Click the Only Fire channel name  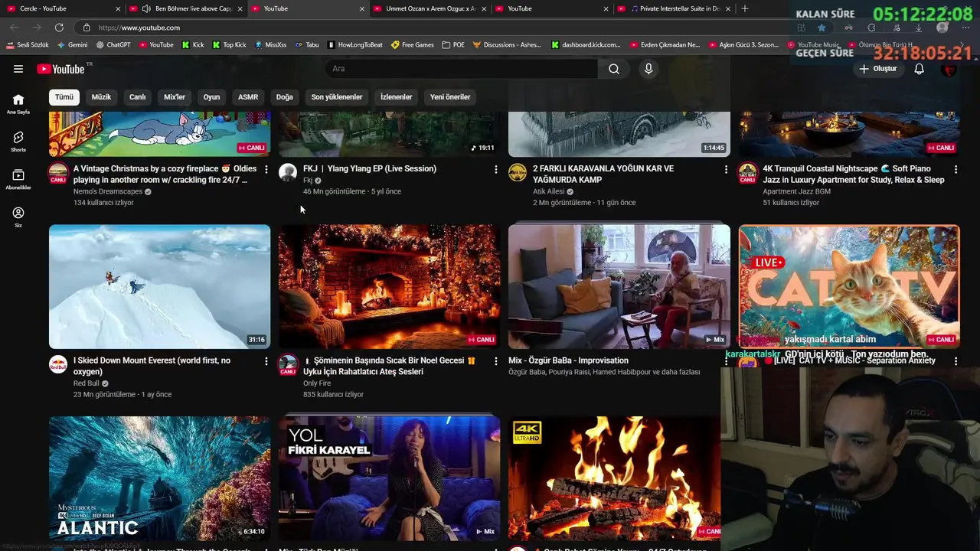(x=317, y=383)
